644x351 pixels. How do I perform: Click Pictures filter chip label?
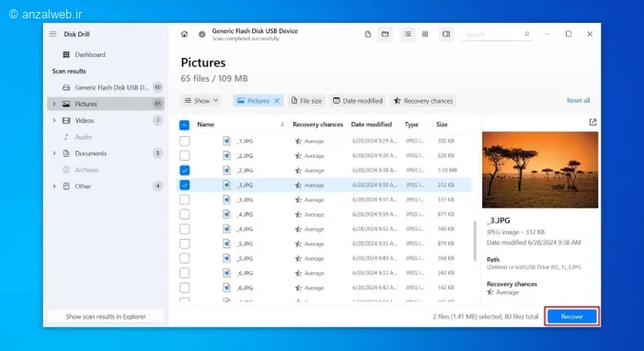click(x=258, y=101)
